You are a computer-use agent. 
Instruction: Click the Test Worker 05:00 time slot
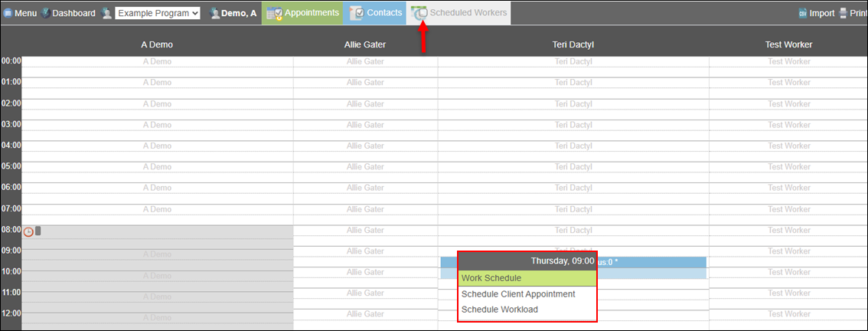tap(788, 167)
